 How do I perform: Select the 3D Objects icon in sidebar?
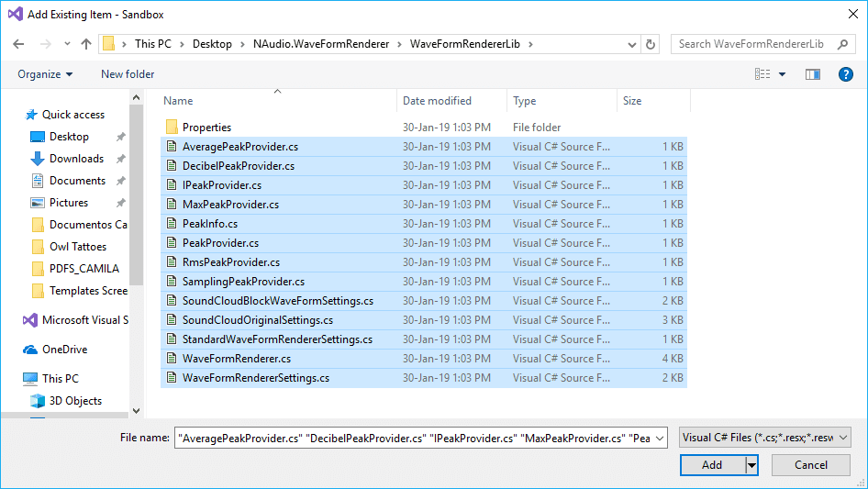click(38, 401)
